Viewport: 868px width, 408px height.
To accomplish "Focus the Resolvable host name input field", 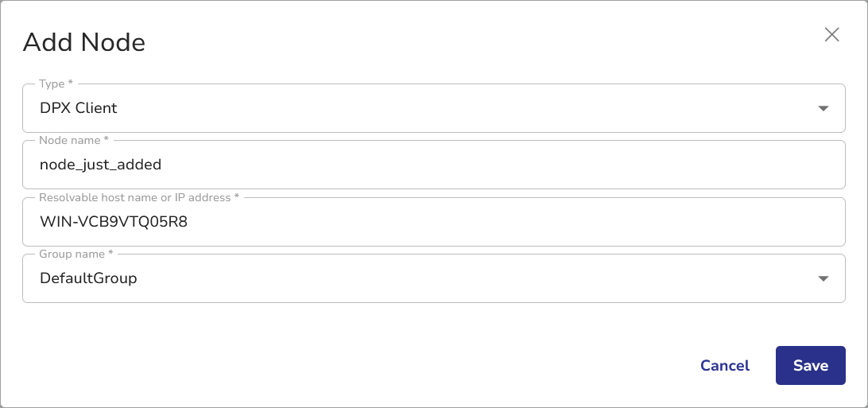I will pyautogui.click(x=433, y=222).
